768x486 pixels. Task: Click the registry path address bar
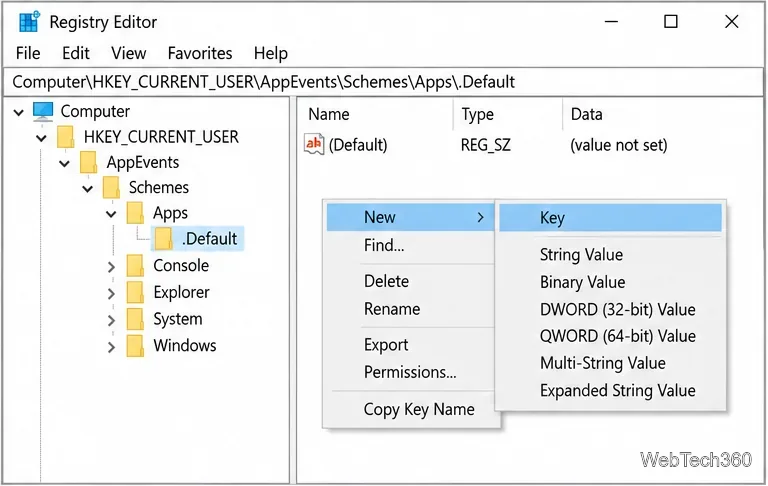pyautogui.click(x=383, y=81)
